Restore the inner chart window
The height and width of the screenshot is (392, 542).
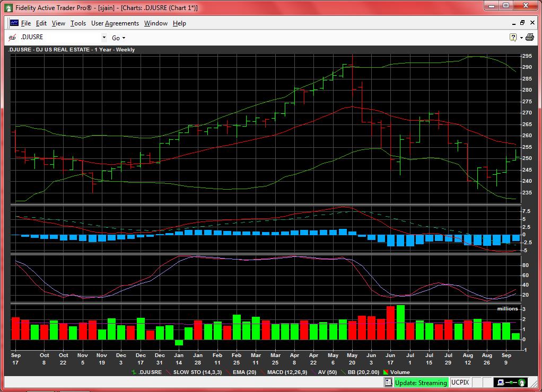(522, 23)
